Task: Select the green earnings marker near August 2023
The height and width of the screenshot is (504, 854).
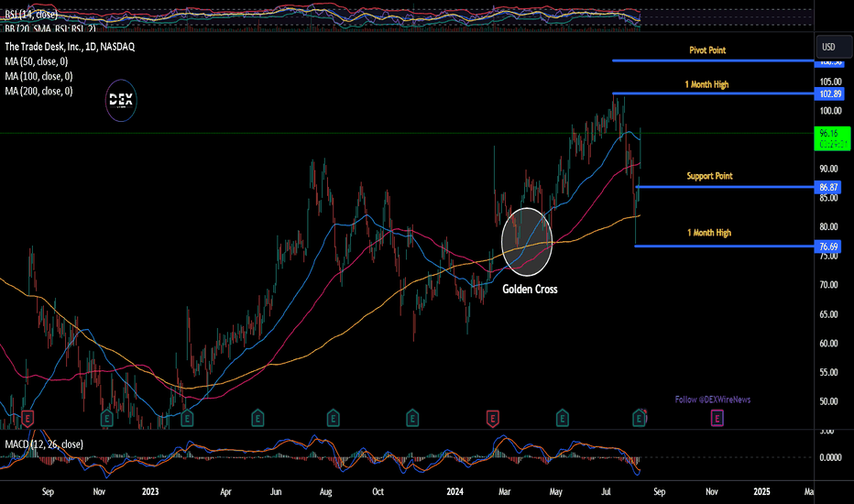Action: tap(333, 419)
